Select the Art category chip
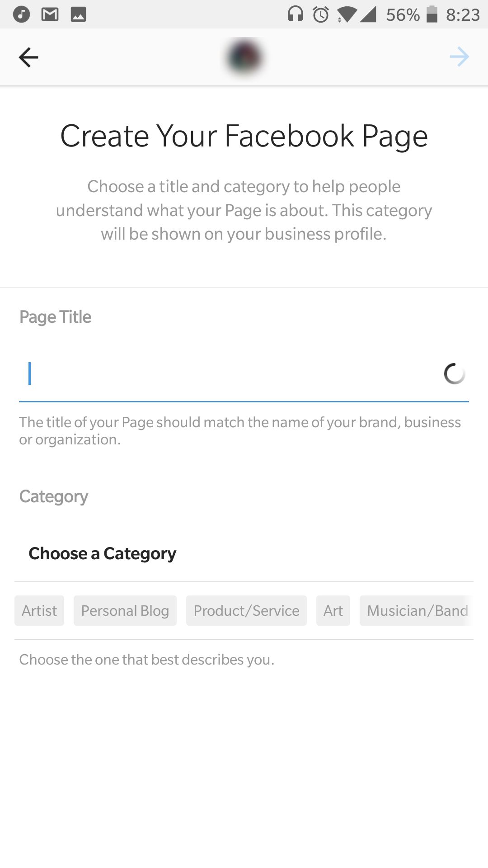The height and width of the screenshot is (868, 488). 333,611
